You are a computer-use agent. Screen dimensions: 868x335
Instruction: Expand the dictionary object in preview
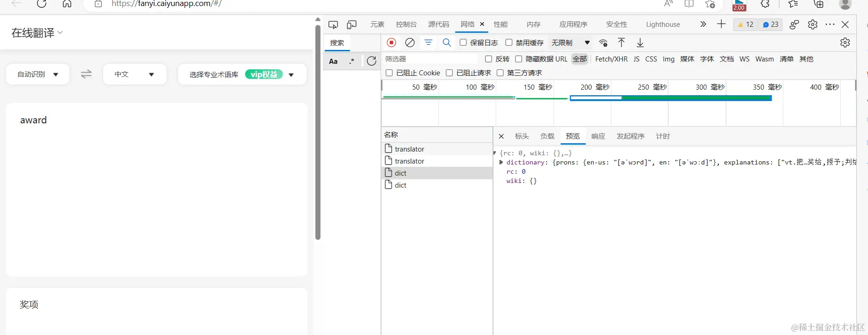tap(501, 162)
